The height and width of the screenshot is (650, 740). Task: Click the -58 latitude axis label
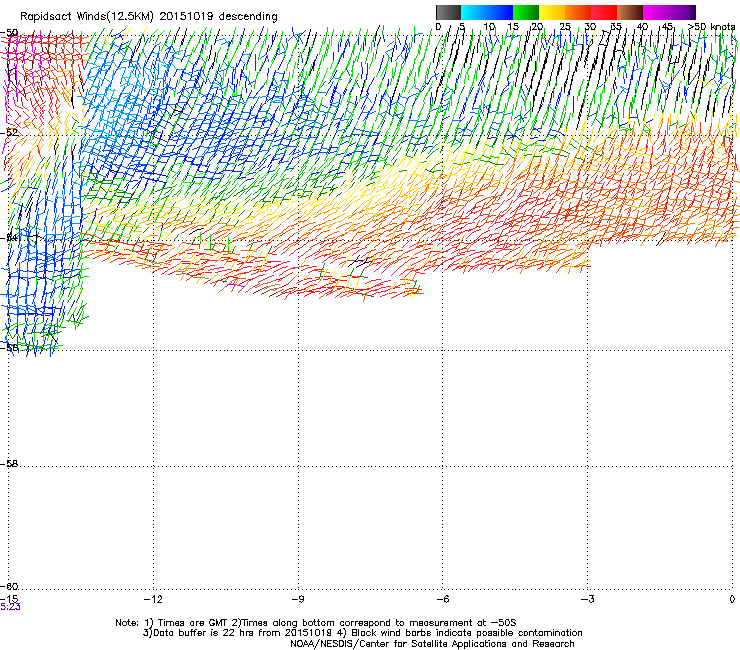click(x=9, y=464)
